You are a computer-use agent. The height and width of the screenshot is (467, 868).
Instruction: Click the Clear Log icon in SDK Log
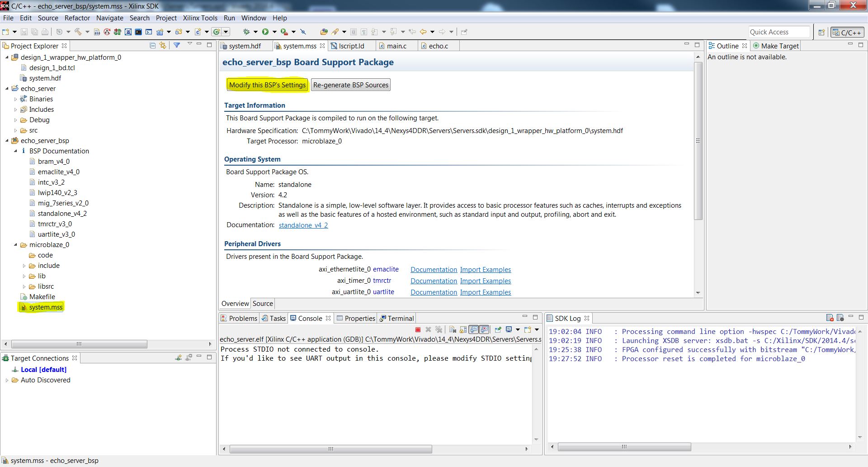(830, 318)
